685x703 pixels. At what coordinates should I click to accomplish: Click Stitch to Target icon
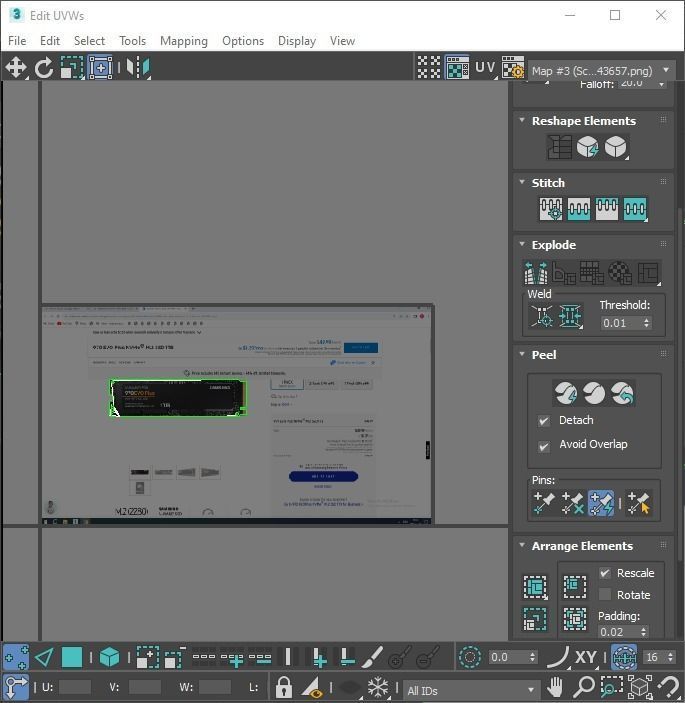[551, 209]
